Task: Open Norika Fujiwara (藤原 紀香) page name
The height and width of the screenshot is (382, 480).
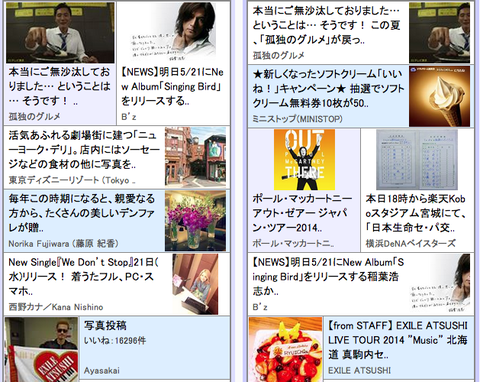Action: point(63,244)
